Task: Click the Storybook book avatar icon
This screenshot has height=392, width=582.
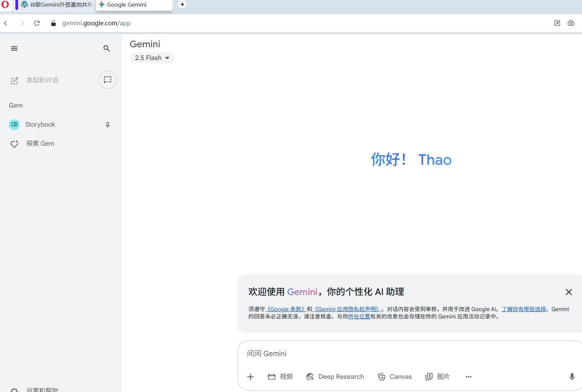Action: (x=14, y=124)
